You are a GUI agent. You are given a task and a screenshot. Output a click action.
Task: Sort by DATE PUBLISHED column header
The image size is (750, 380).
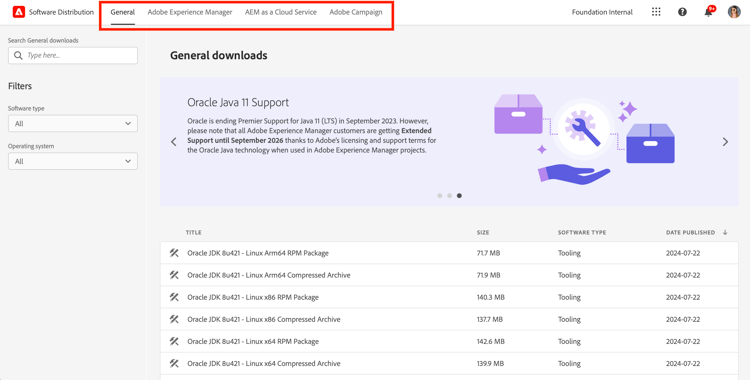coord(690,233)
